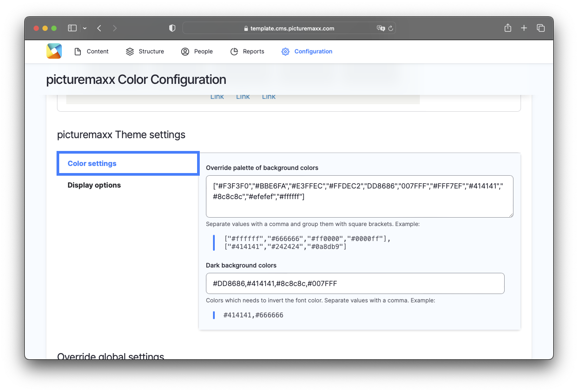This screenshot has height=392, width=578.
Task: Click the picturemaxx Theme settings heading
Action: [122, 135]
